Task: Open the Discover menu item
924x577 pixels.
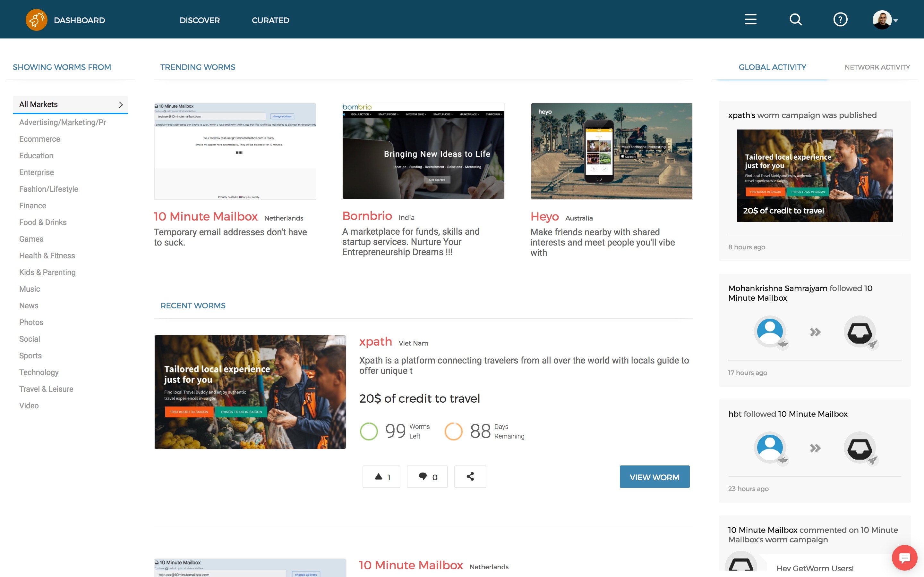Action: pos(200,20)
